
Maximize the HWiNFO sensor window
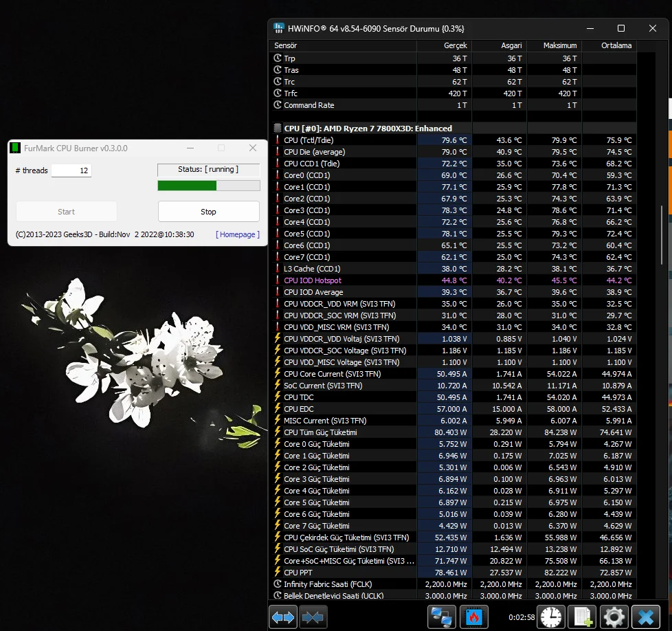(621, 28)
